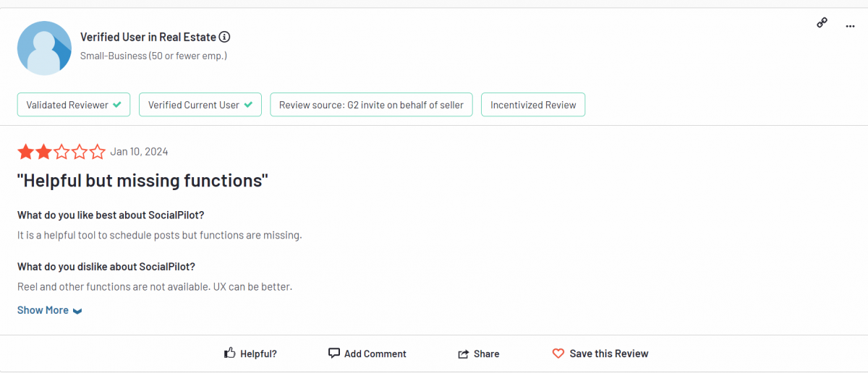This screenshot has width=868, height=373.
Task: Click the Helpful? button label
Action: pos(258,354)
